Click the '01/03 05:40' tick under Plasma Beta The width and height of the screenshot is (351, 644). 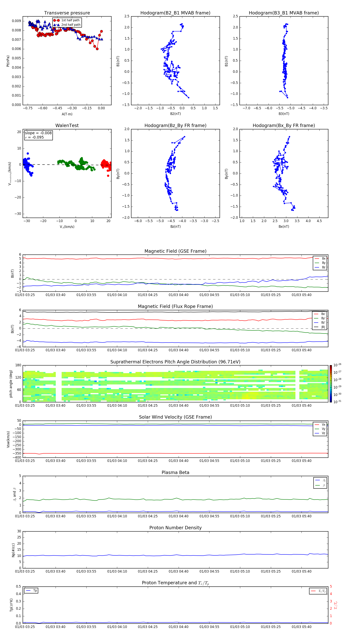(301, 516)
